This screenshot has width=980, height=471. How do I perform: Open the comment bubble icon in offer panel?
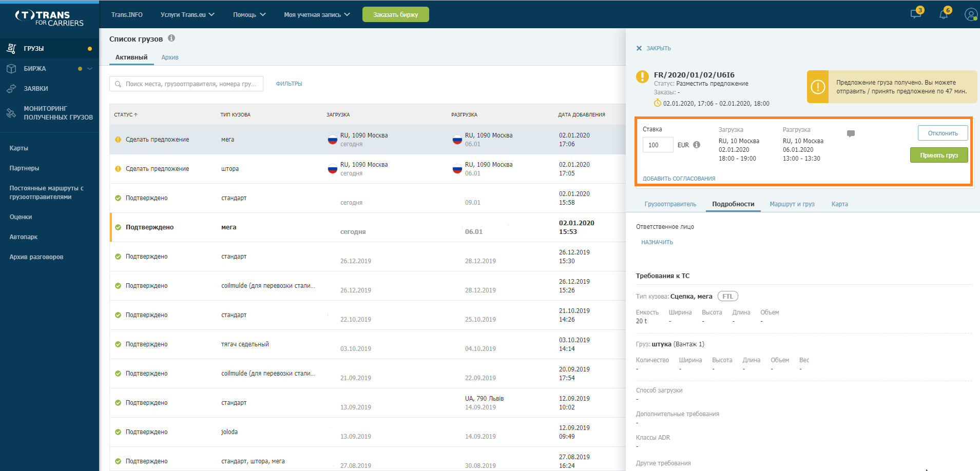pos(851,133)
